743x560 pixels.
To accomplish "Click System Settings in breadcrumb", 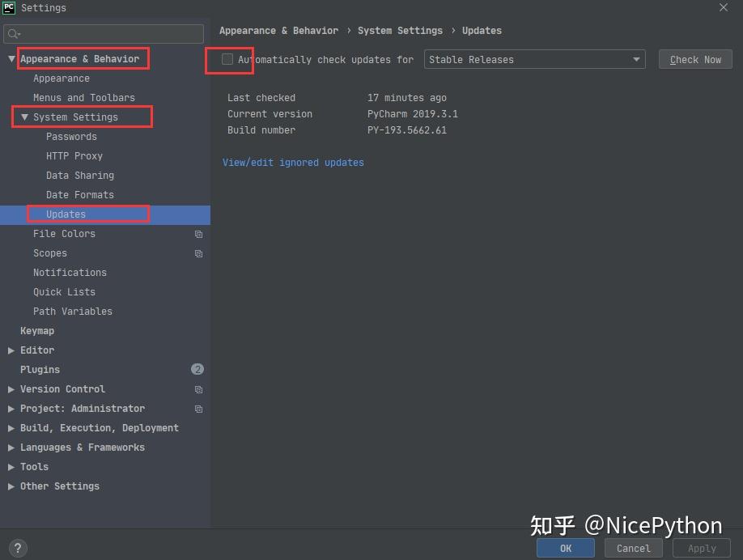I will pyautogui.click(x=400, y=30).
